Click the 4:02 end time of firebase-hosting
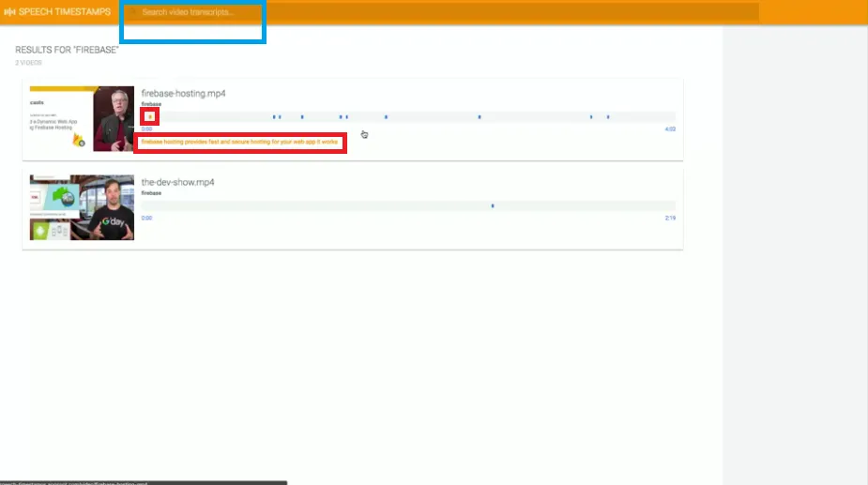The width and height of the screenshot is (868, 485). pyautogui.click(x=670, y=129)
